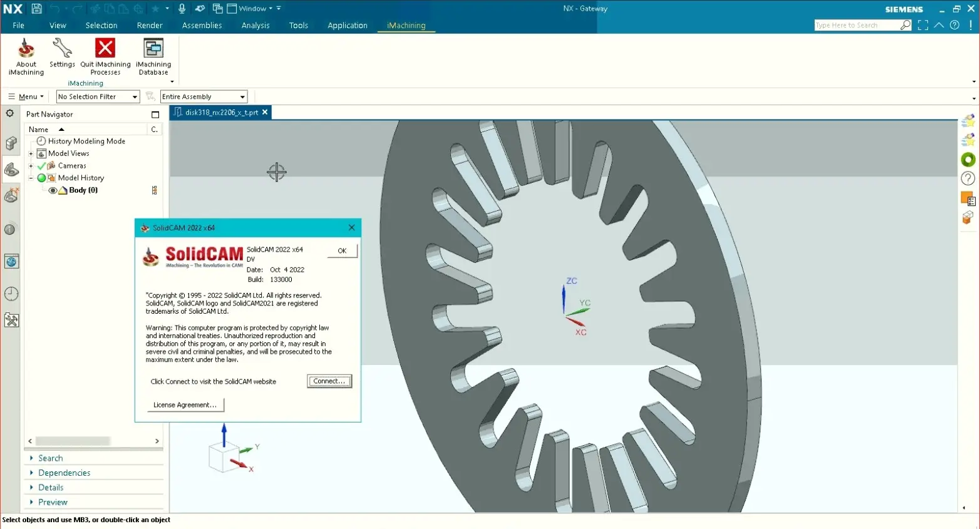This screenshot has height=529, width=980.
Task: Select the Part Navigator sidebar tab
Action: tap(11, 169)
